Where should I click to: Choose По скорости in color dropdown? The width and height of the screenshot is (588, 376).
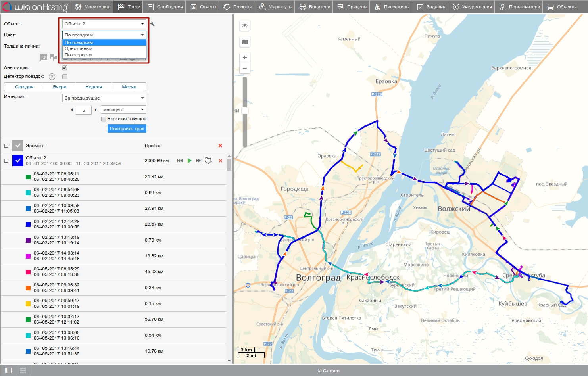[78, 55]
